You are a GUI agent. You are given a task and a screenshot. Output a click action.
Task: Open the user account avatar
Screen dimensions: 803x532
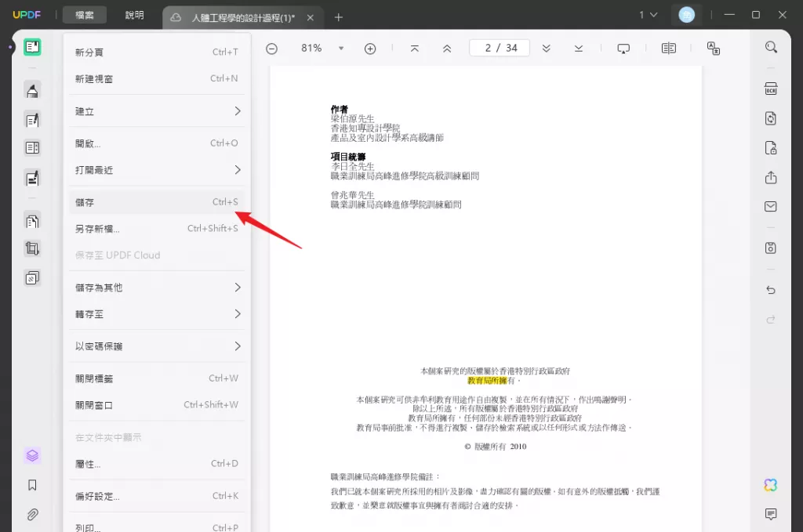pos(686,15)
